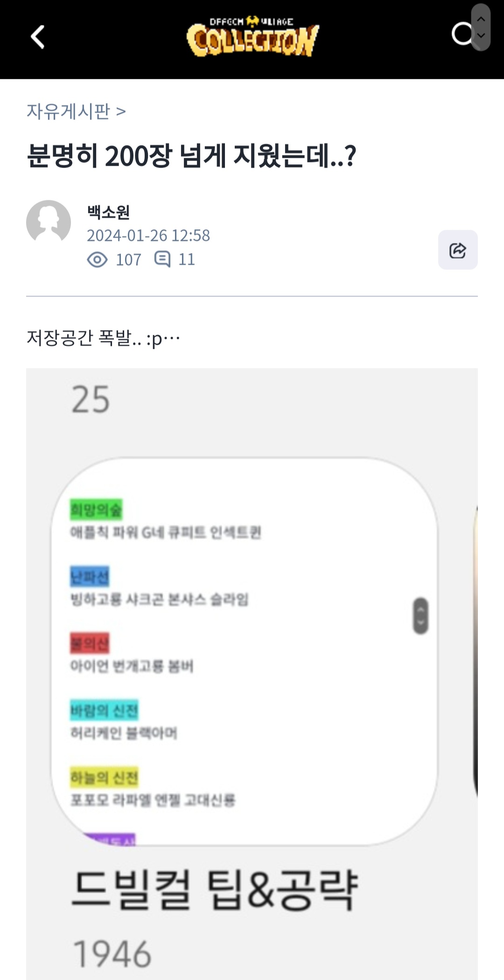Click the scroll handle inside the screenshot card
504x980 pixels.
click(420, 616)
